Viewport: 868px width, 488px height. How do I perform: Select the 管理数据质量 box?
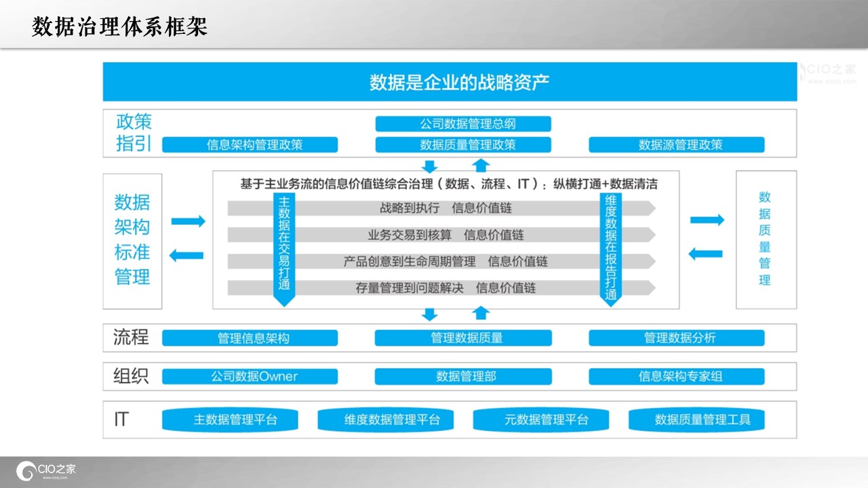tap(463, 338)
